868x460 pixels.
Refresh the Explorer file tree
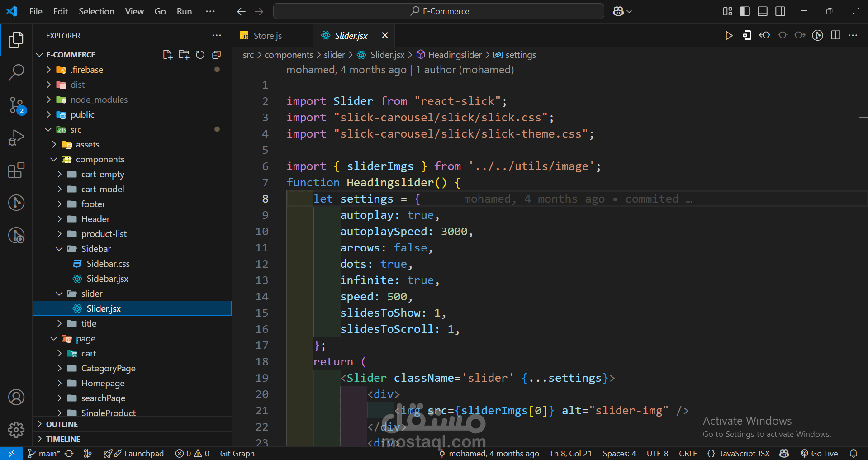200,55
